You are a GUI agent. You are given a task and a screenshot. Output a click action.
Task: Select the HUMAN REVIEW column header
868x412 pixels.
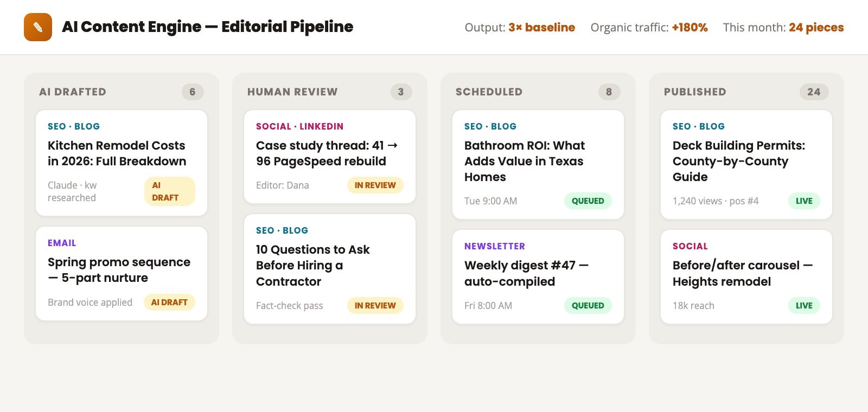pos(292,92)
